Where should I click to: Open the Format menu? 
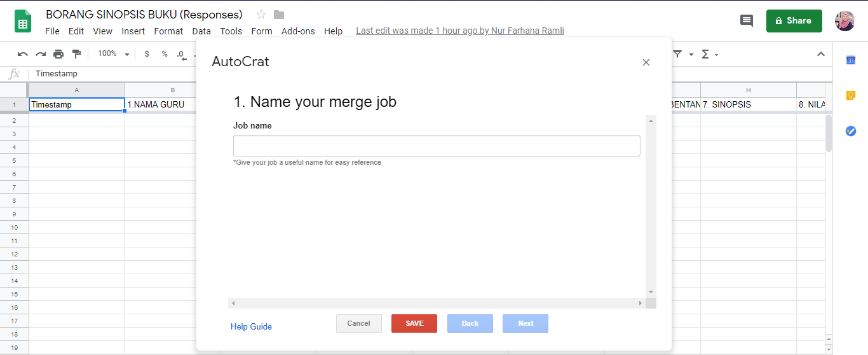pyautogui.click(x=168, y=31)
